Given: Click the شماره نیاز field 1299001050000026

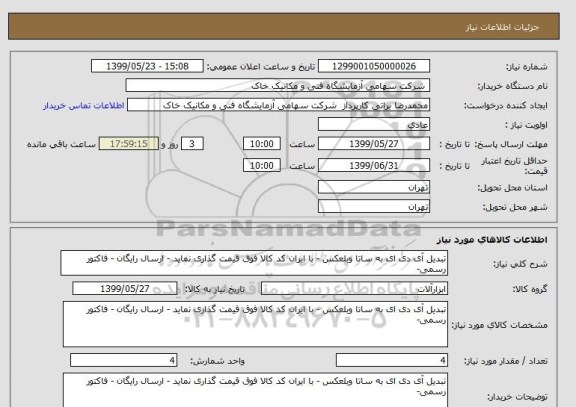Looking at the screenshot, I should tap(374, 66).
